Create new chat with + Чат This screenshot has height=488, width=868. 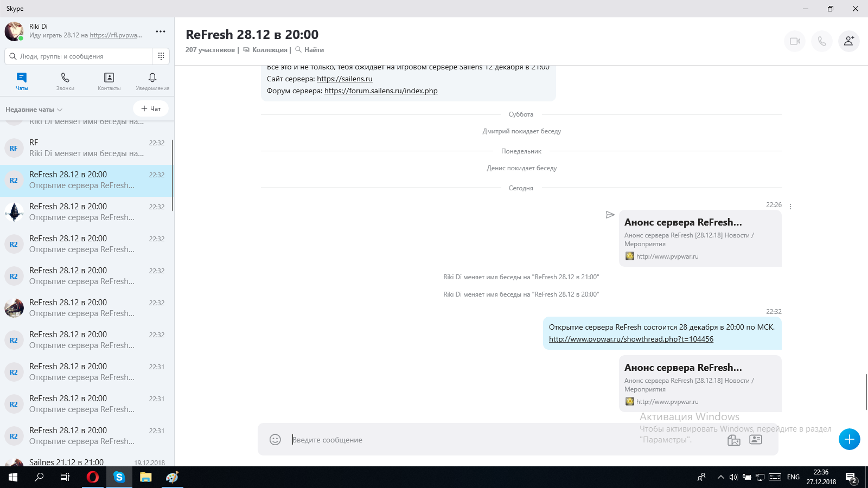151,108
